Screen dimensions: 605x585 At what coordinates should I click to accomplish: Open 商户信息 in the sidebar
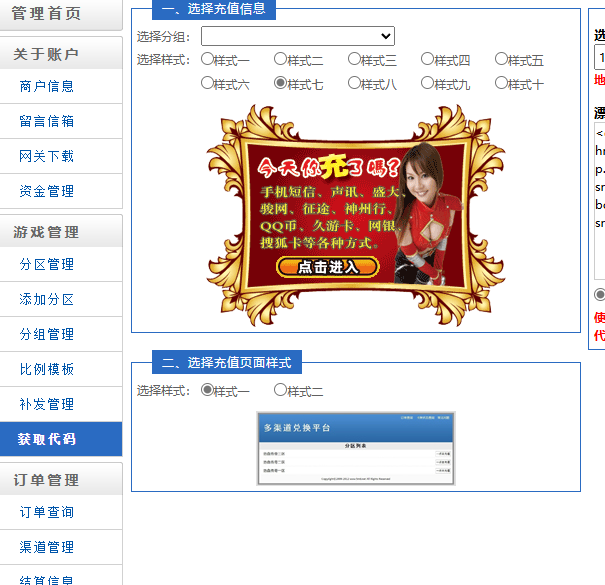pos(47,86)
